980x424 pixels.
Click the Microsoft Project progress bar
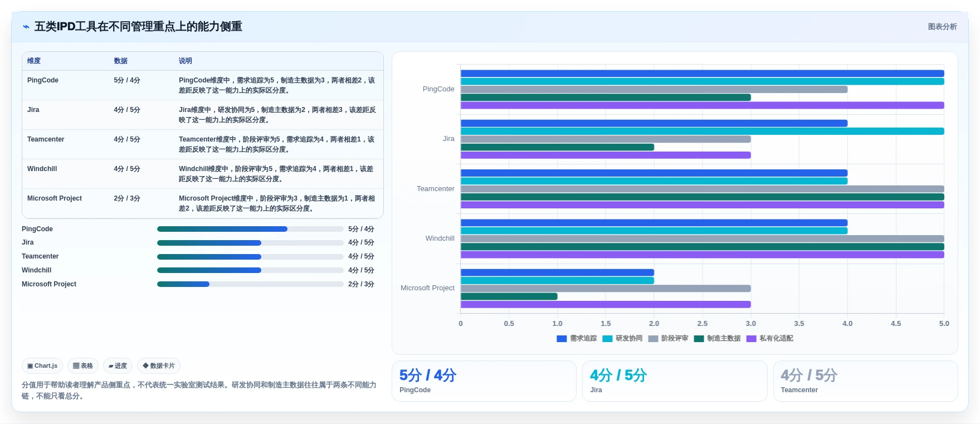250,284
